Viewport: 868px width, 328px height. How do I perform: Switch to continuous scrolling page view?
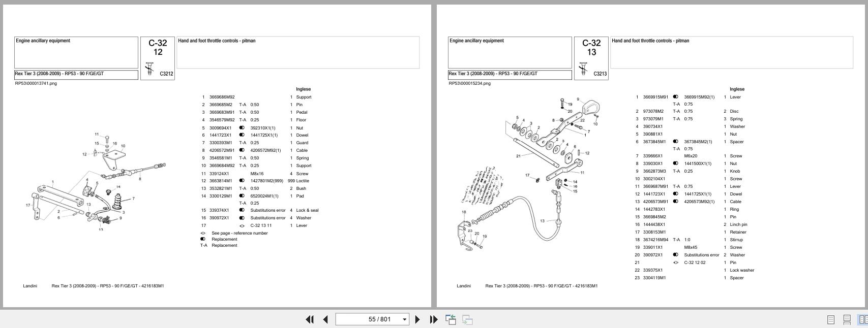click(x=847, y=319)
